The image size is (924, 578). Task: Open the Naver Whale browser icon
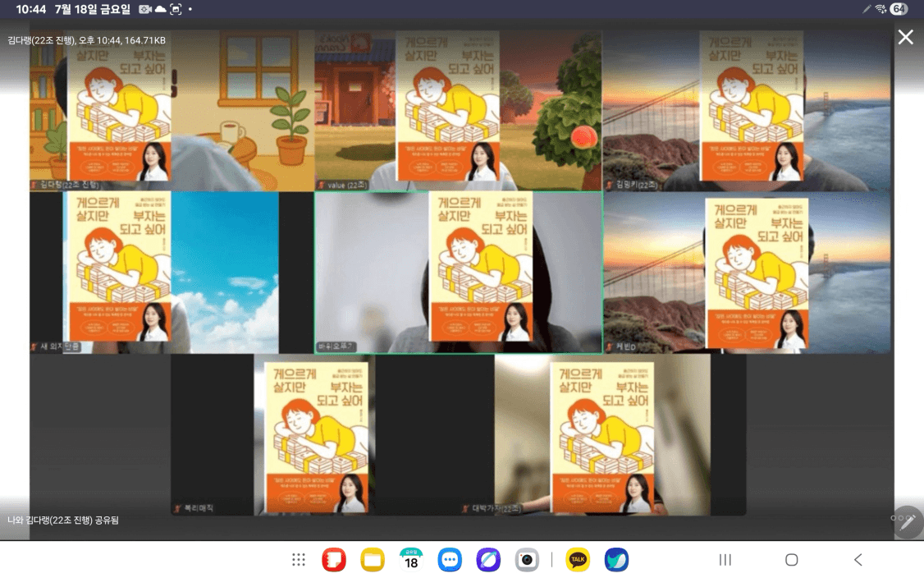(x=616, y=560)
